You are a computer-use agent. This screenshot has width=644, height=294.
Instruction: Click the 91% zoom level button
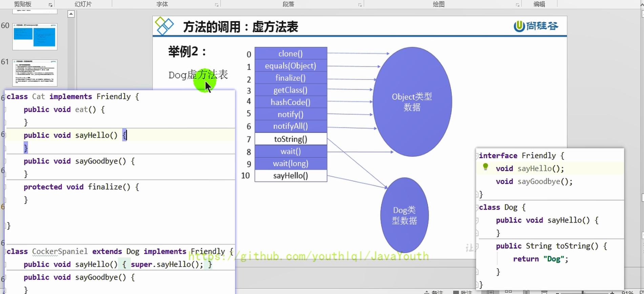click(x=627, y=293)
